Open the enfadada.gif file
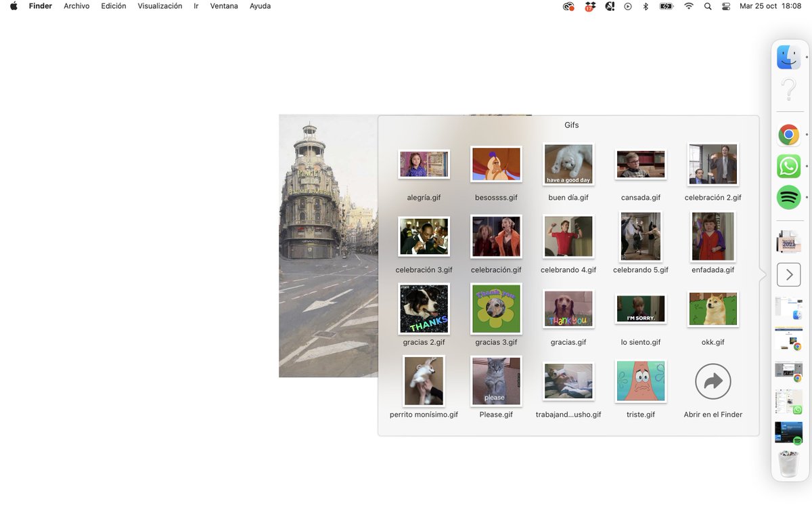Screen dimensions: 812x508 713,236
